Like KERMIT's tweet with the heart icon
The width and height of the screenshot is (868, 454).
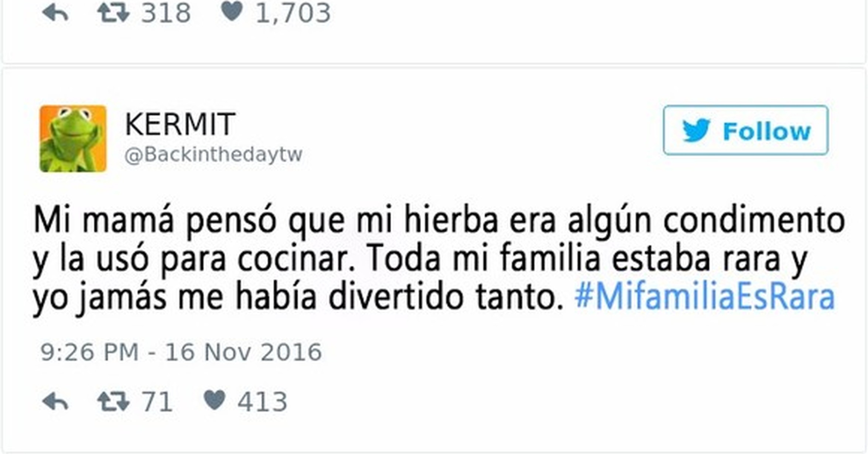point(215,400)
